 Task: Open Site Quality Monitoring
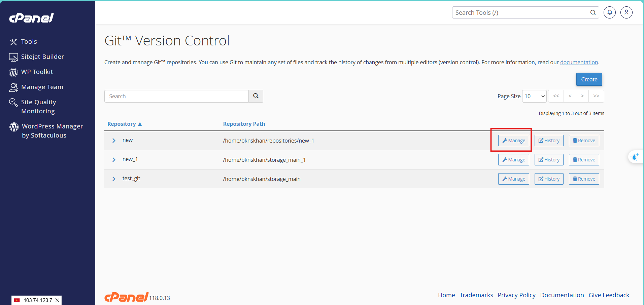[x=38, y=107]
